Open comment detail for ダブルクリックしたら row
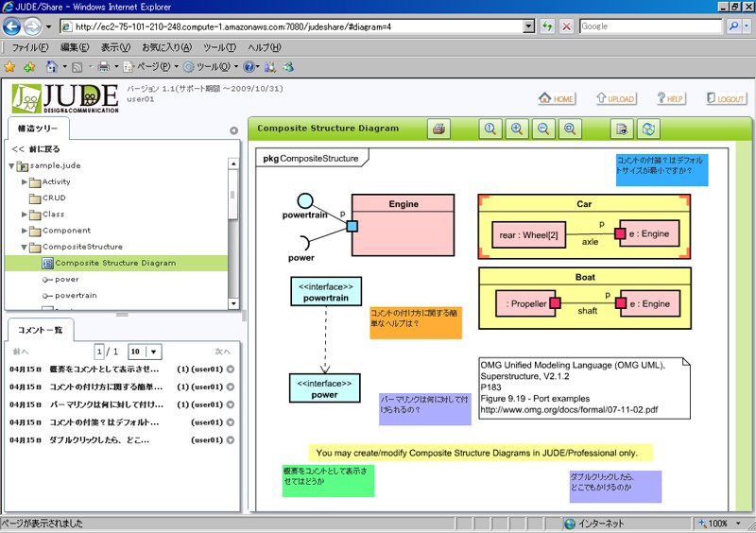The width and height of the screenshot is (756, 533). [231, 439]
